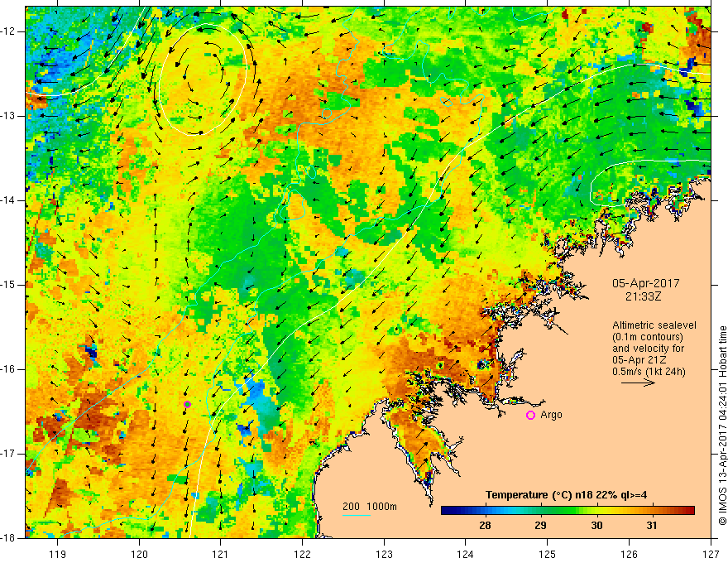Click latitude axis label '-18'
728x563 pixels.
pos(9,538)
